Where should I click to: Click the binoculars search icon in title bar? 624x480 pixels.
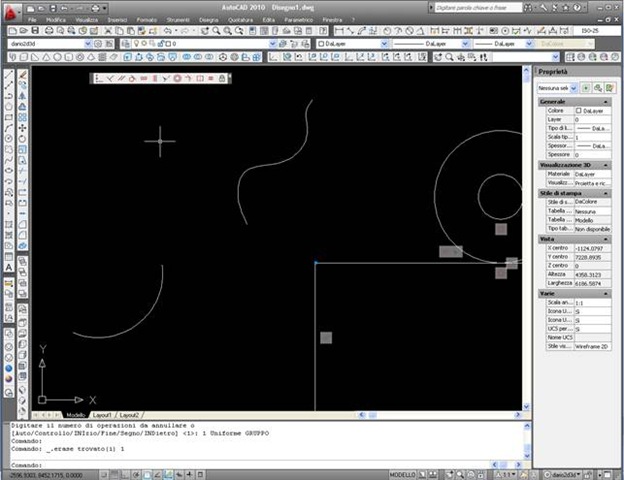pyautogui.click(x=528, y=8)
